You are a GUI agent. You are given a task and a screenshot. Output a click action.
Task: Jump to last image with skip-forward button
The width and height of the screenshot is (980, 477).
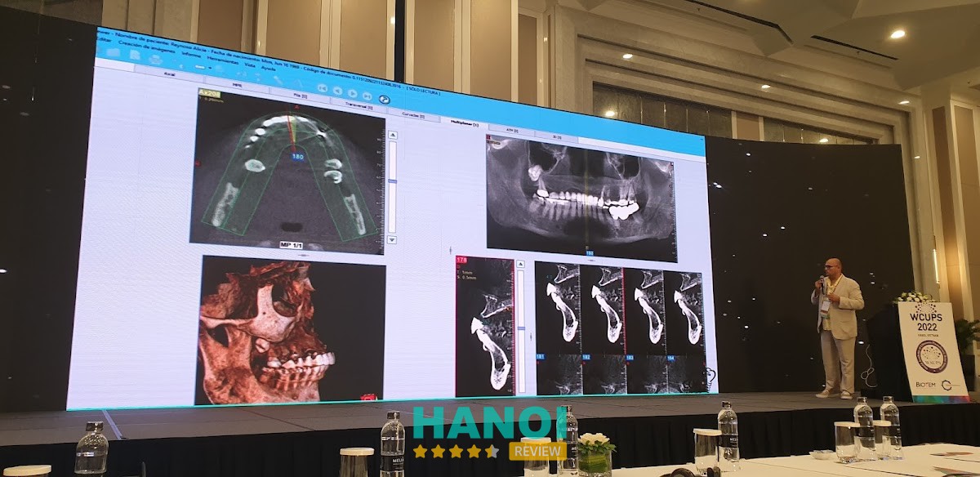[367, 96]
